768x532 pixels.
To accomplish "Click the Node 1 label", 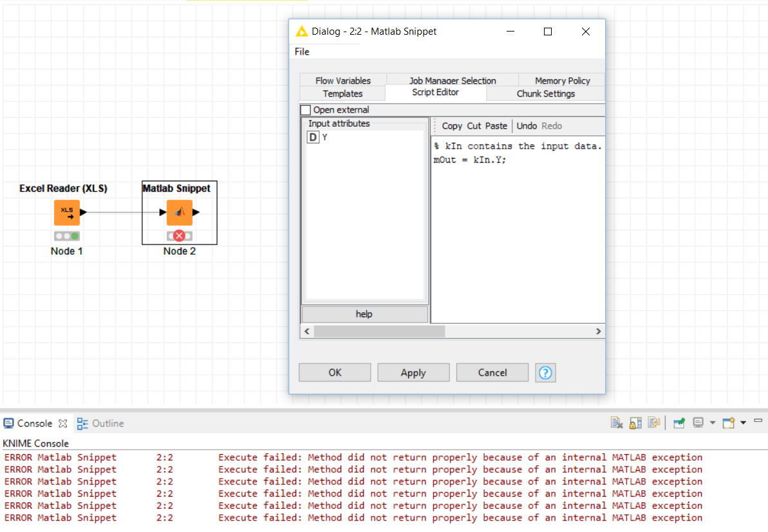I will (x=66, y=251).
